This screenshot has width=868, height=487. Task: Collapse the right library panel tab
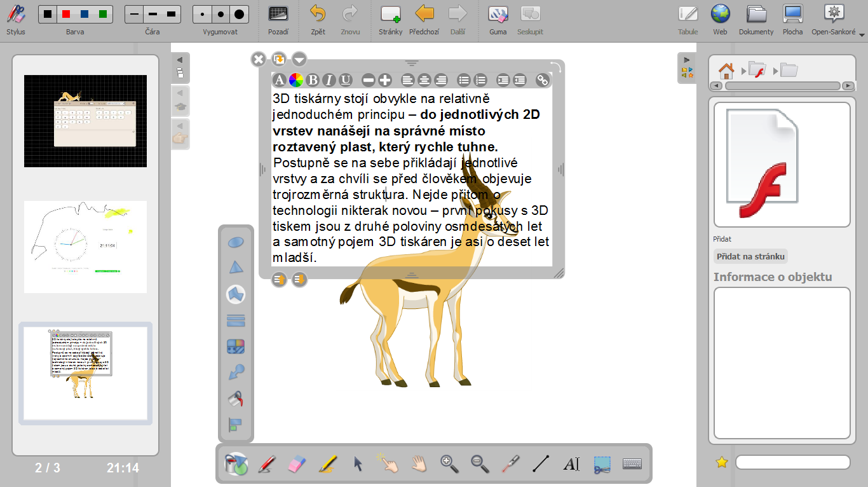[687, 67]
